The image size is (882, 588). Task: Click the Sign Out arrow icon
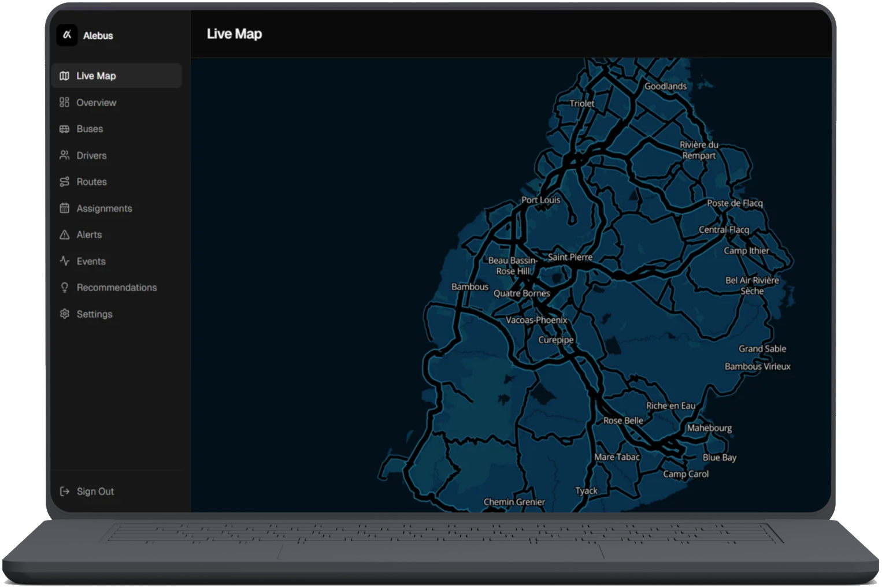64,492
